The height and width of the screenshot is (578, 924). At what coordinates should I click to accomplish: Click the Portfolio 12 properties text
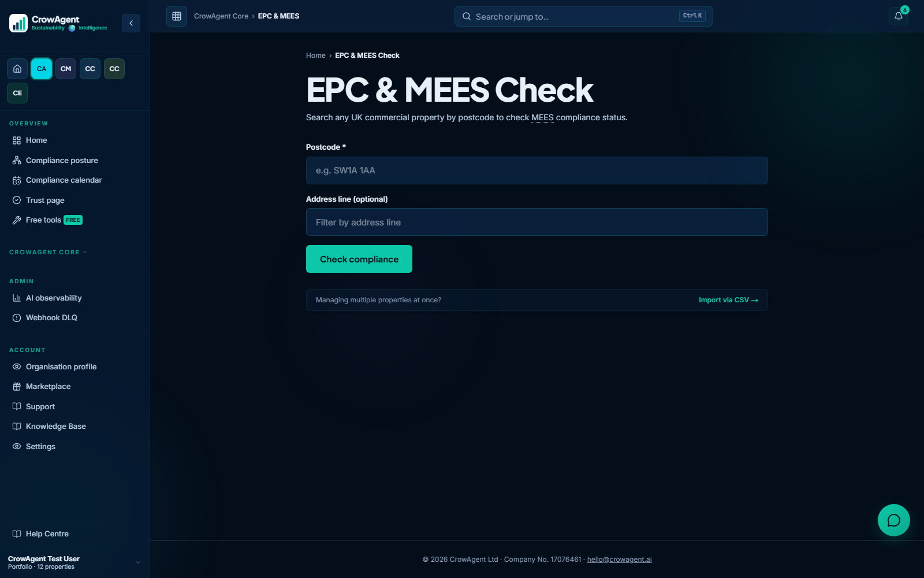[x=41, y=567]
